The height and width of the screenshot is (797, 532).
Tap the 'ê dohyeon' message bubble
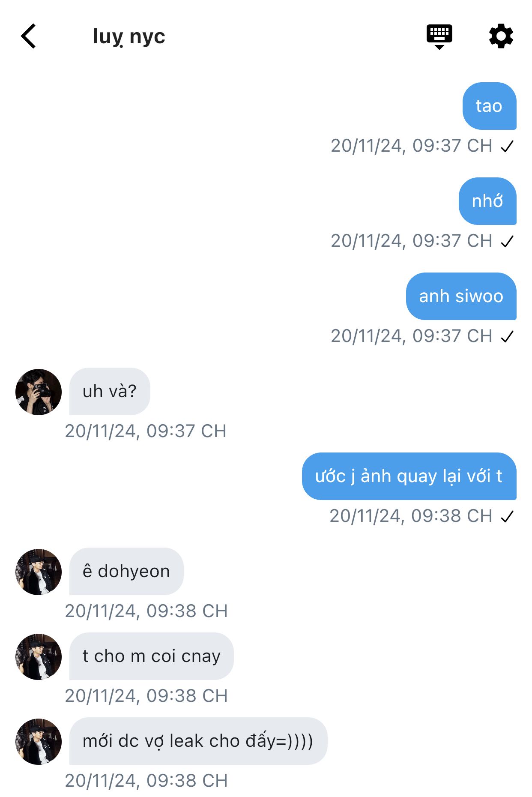(x=126, y=571)
